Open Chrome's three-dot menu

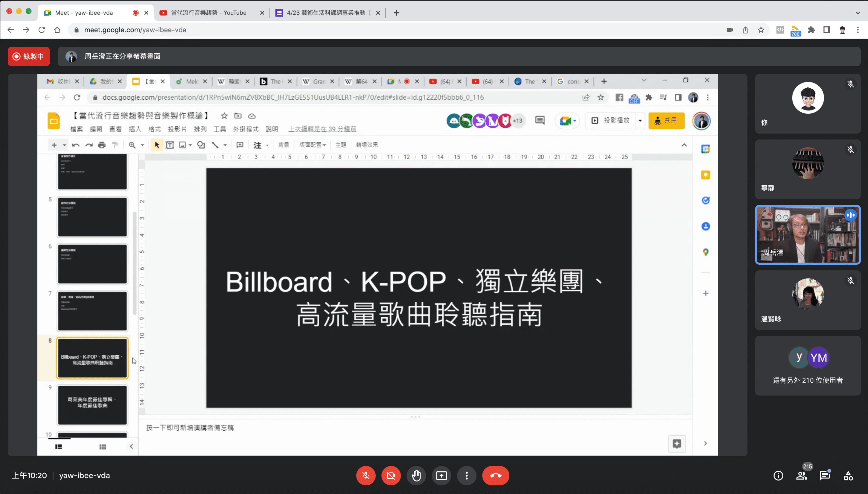coord(858,30)
